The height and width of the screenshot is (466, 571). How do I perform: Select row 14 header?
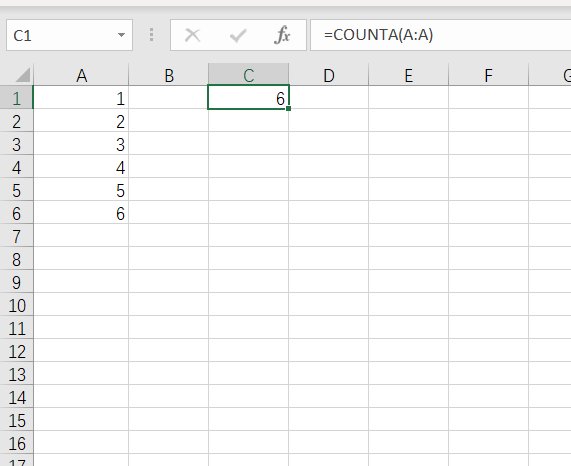pos(16,396)
